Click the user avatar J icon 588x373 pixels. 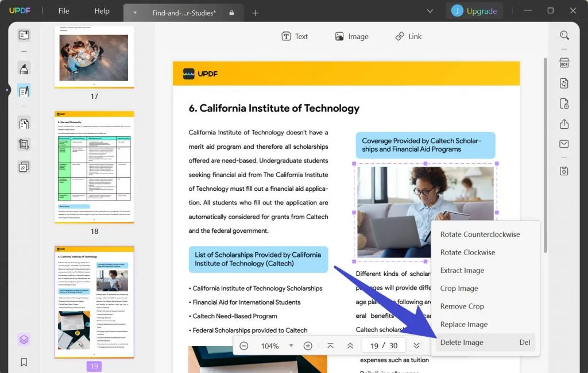point(457,11)
